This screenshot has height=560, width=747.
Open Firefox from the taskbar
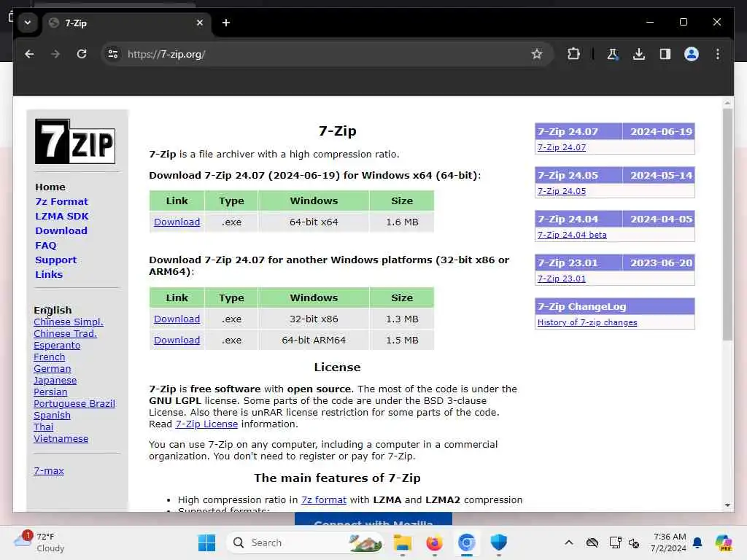click(435, 542)
